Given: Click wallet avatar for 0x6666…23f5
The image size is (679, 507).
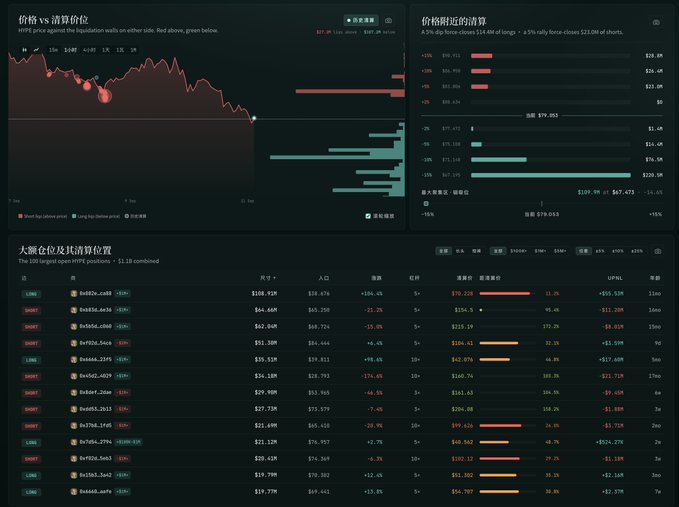Looking at the screenshot, I should [74, 359].
